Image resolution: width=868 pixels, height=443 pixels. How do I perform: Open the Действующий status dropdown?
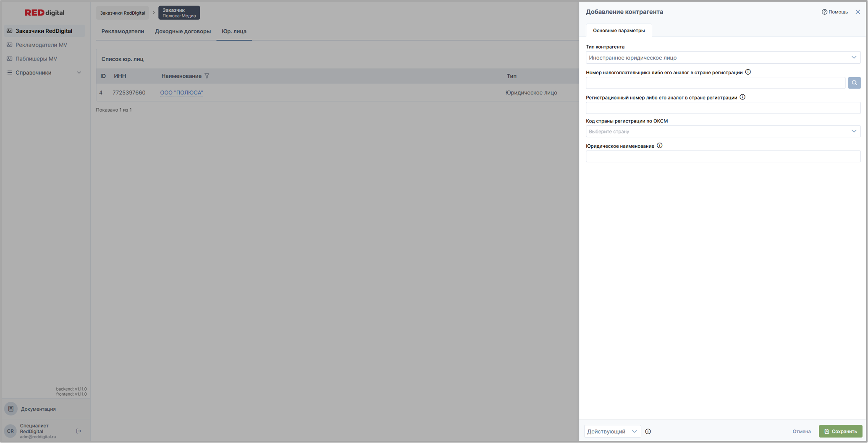pyautogui.click(x=612, y=431)
